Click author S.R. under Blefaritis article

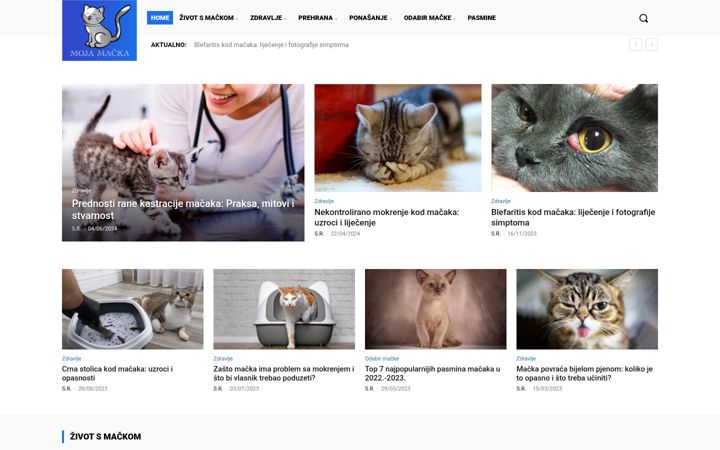pyautogui.click(x=495, y=234)
